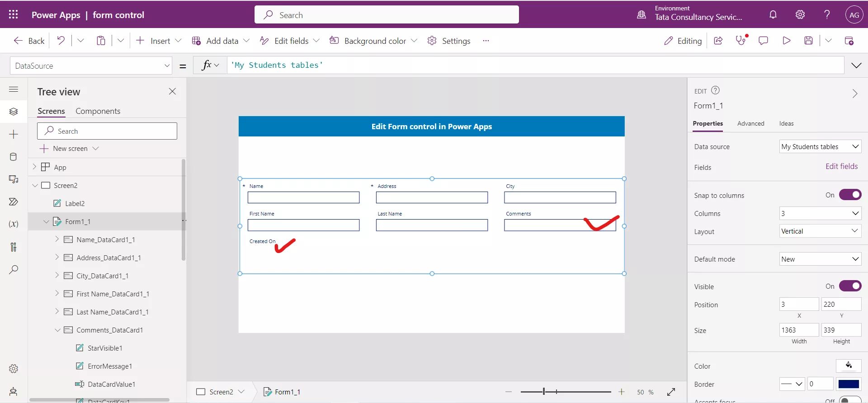
Task: Open Media icon in left rail
Action: click(x=14, y=179)
